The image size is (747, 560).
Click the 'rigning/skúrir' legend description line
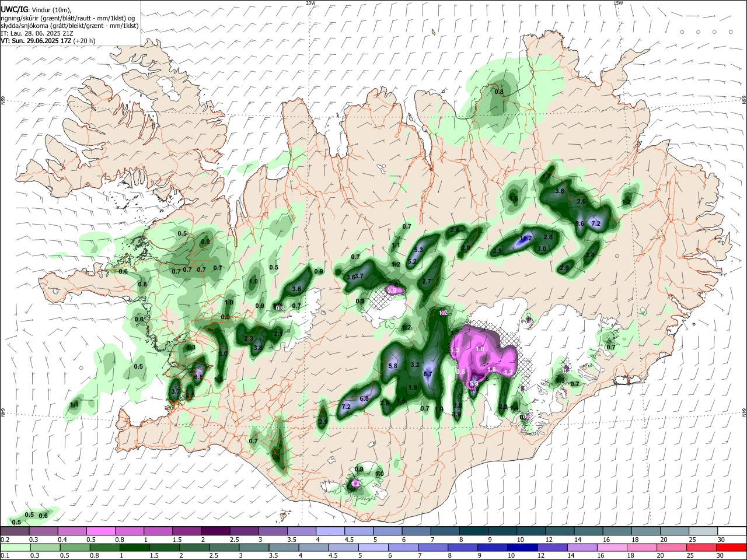click(x=68, y=18)
